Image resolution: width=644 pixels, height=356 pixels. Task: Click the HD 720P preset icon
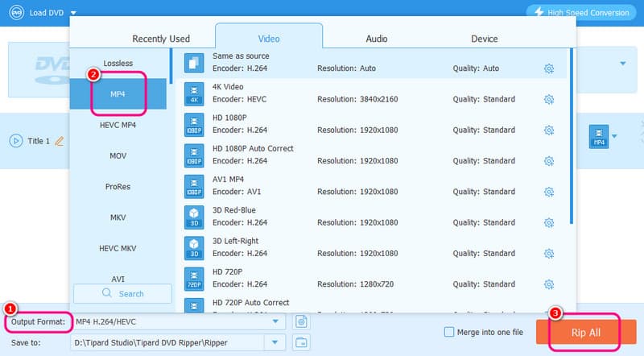[194, 279]
